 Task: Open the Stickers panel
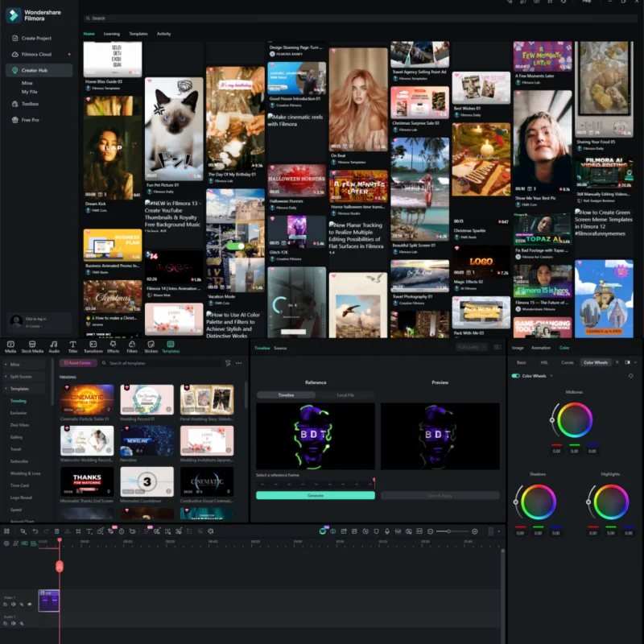point(151,349)
